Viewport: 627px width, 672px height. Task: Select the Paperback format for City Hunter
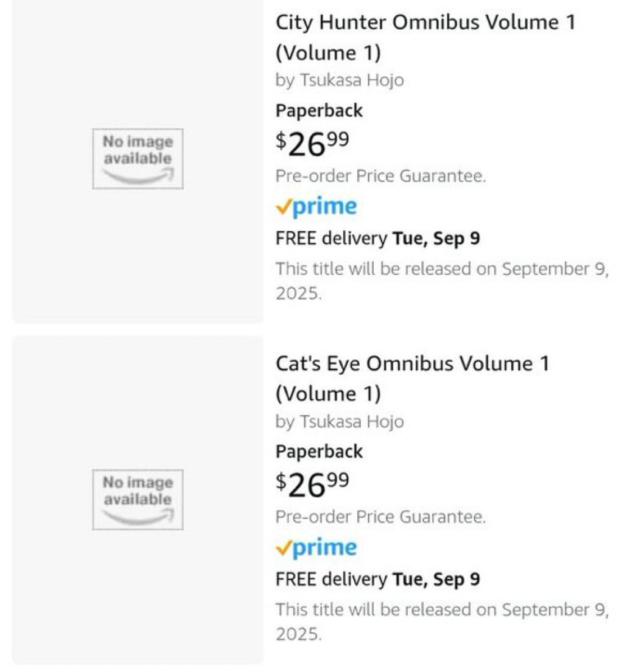coord(319,111)
